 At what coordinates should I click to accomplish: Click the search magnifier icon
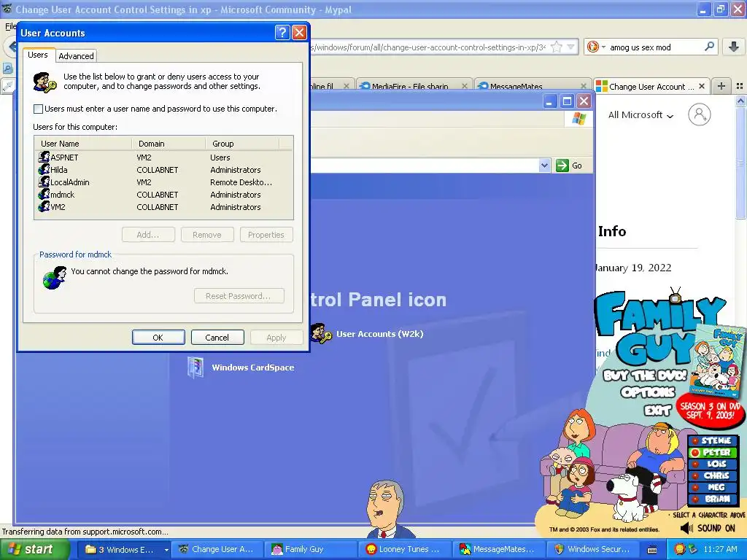click(x=709, y=47)
